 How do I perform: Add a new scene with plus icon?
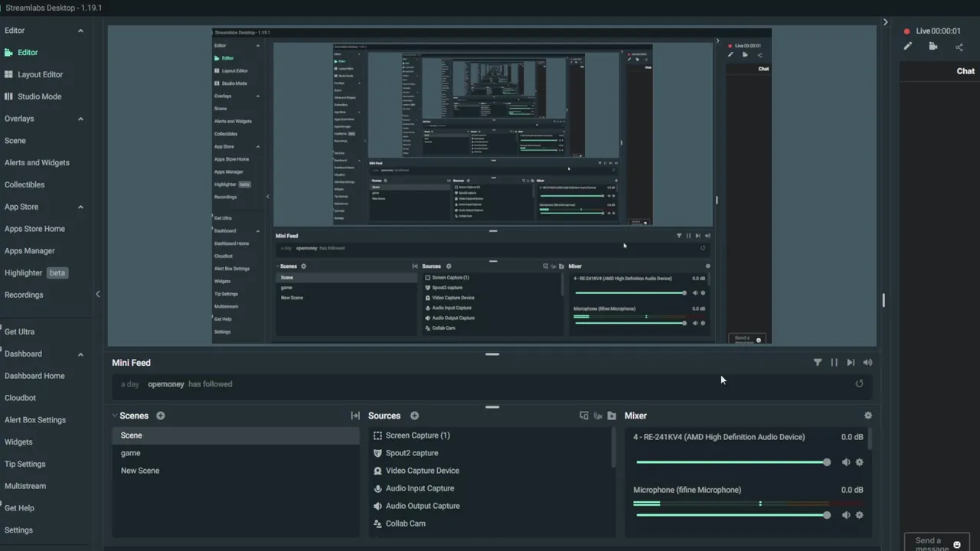[x=160, y=416]
